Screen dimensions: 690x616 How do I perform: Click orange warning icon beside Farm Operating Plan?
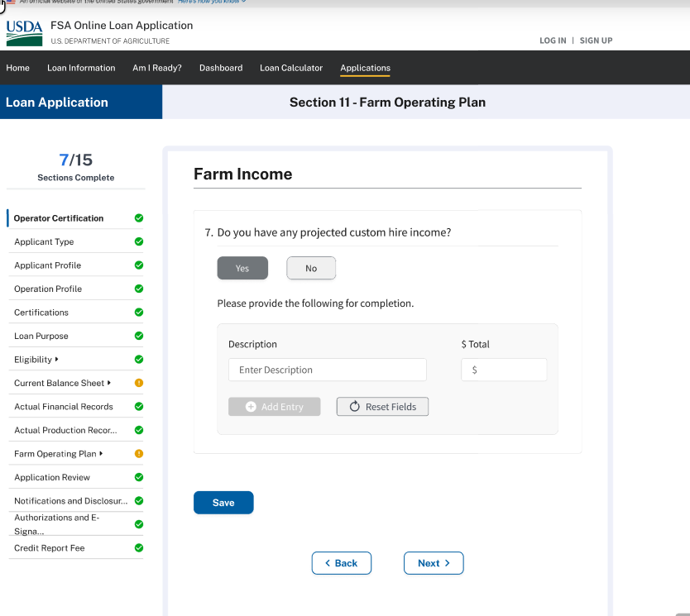pos(139,454)
